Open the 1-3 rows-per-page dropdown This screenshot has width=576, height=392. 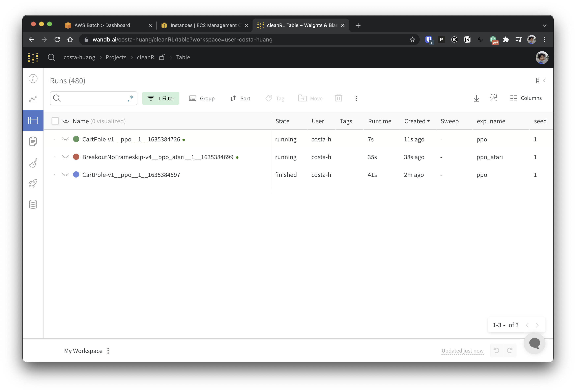[x=499, y=325]
